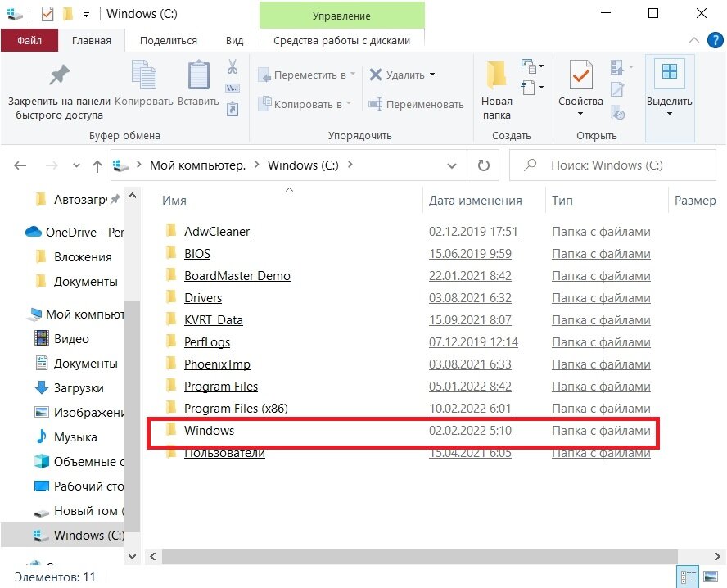Open the Help question mark icon
The width and height of the screenshot is (727, 588).
[715, 40]
